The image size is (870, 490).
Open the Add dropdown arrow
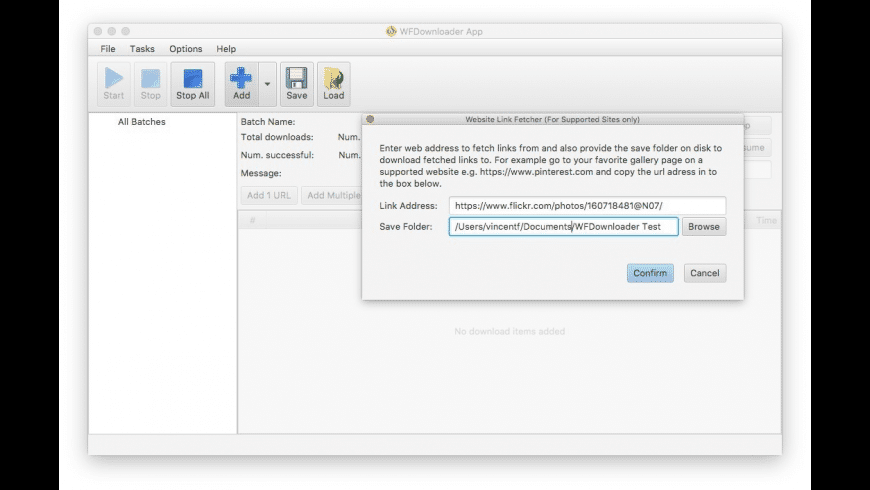[x=267, y=84]
